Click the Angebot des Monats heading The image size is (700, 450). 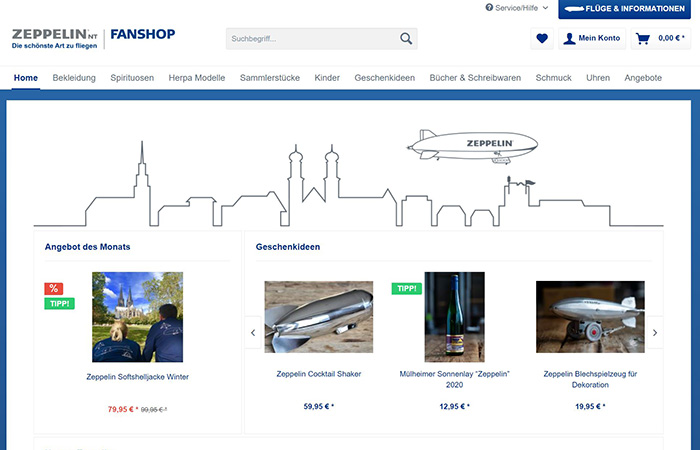88,247
